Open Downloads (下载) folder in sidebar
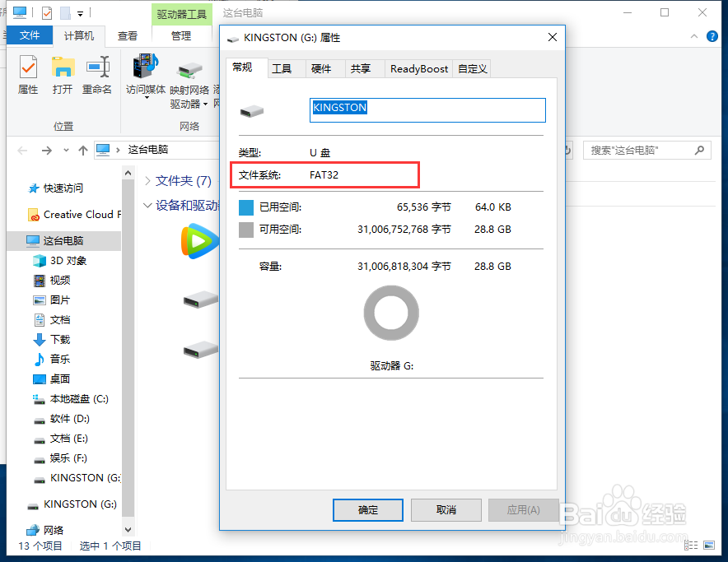The width and height of the screenshot is (728, 562). 52,339
